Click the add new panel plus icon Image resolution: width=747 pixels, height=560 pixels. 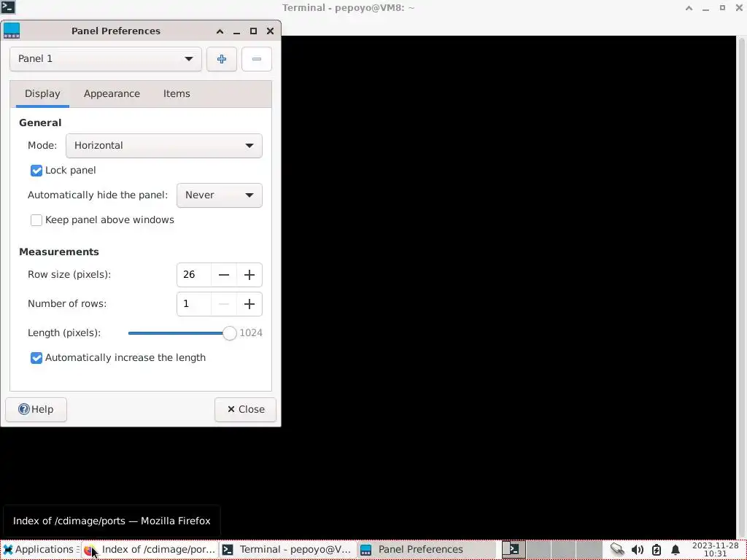point(222,59)
